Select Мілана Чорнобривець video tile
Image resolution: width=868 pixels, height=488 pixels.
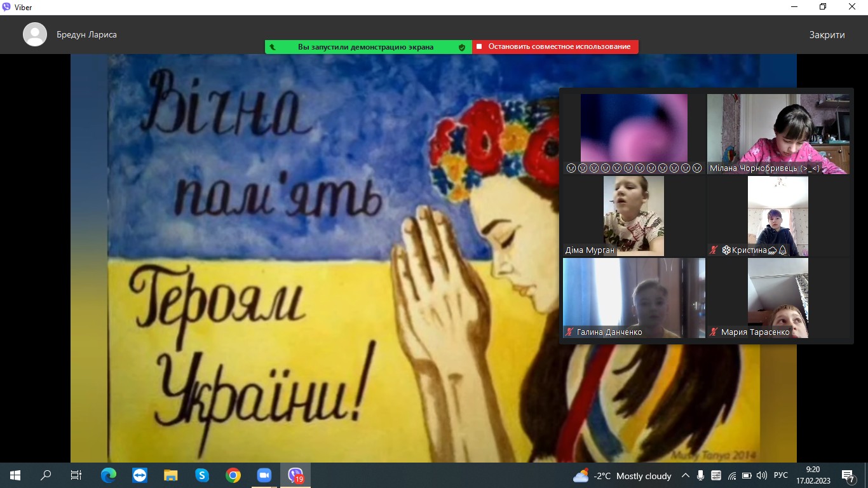click(x=778, y=134)
